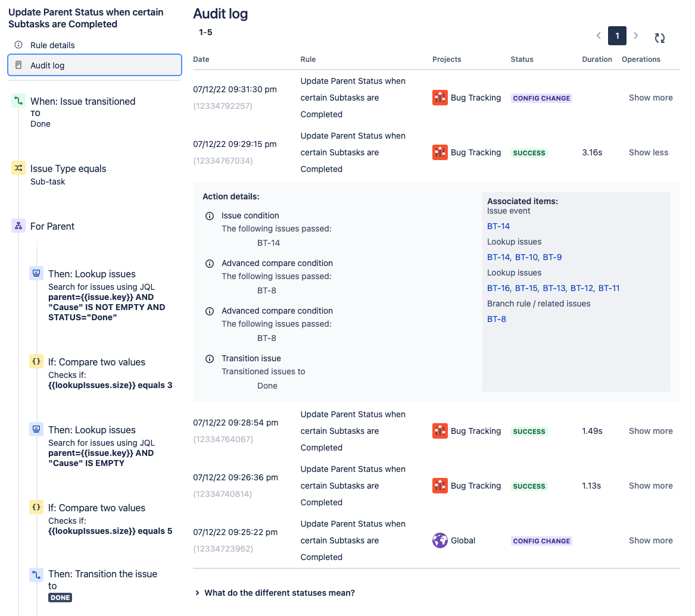Open branch rule issue BT-8
The height and width of the screenshot is (616, 695).
point(497,319)
